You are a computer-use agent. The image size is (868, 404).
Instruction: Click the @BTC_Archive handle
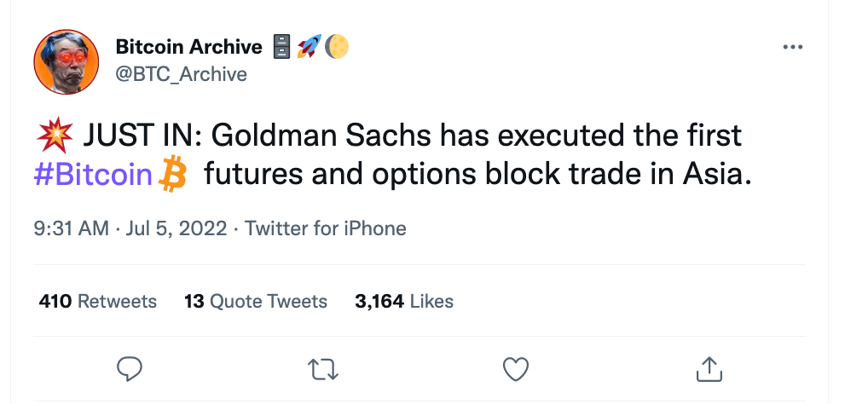click(x=181, y=74)
